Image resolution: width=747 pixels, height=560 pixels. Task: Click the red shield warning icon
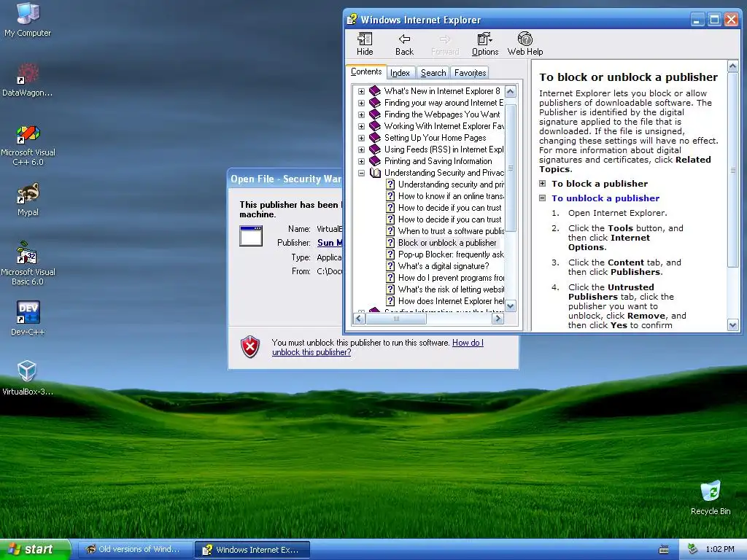coord(250,346)
